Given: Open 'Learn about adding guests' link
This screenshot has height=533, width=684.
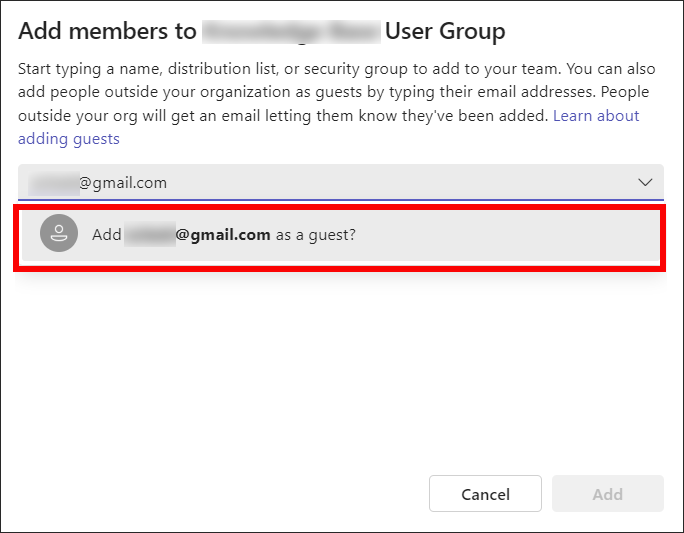Looking at the screenshot, I should 596,116.
